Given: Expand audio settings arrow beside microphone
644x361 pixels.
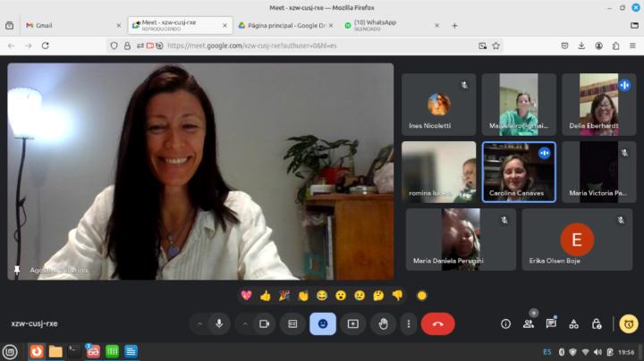Looking at the screenshot, I should pyautogui.click(x=199, y=323).
